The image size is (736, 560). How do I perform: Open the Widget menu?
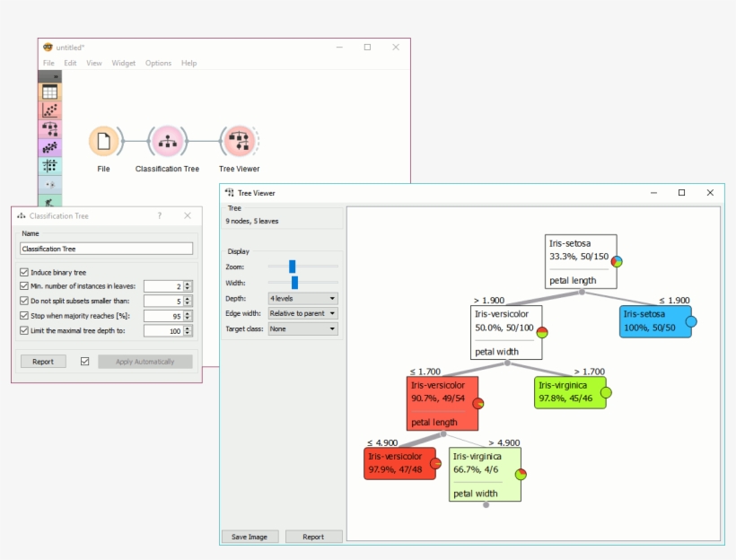[124, 63]
